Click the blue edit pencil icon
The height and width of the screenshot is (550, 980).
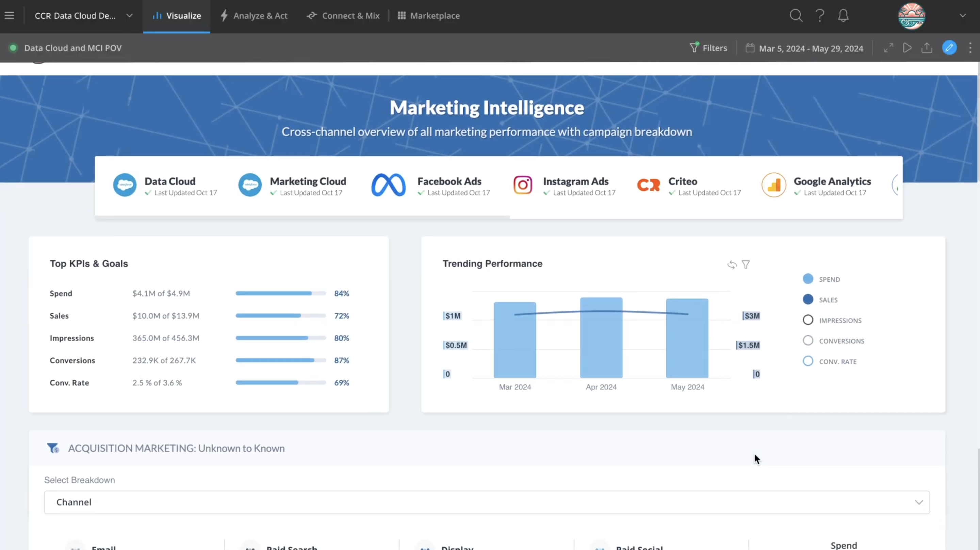coord(949,48)
